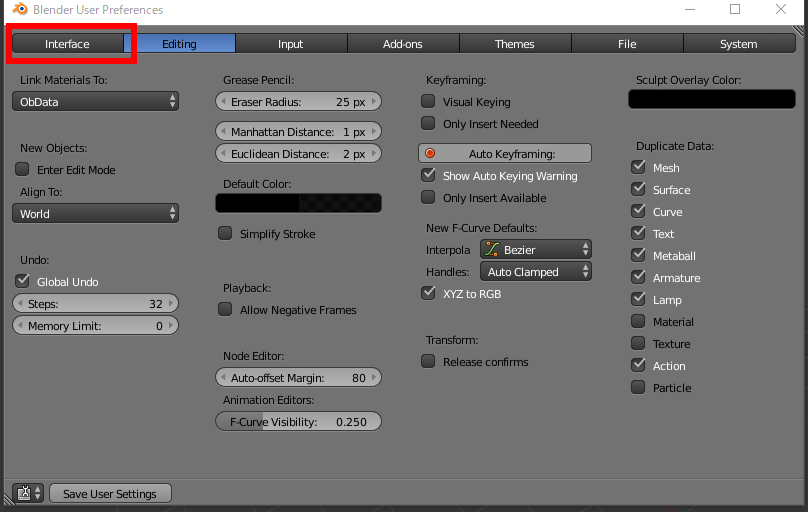Click the Auto-offset Margin field
808x512 pixels.
(298, 378)
